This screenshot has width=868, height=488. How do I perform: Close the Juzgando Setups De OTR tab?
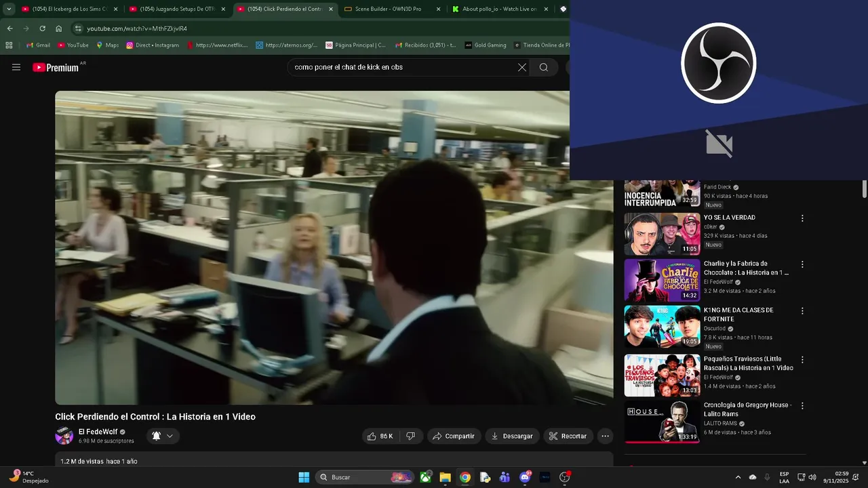coord(223,9)
